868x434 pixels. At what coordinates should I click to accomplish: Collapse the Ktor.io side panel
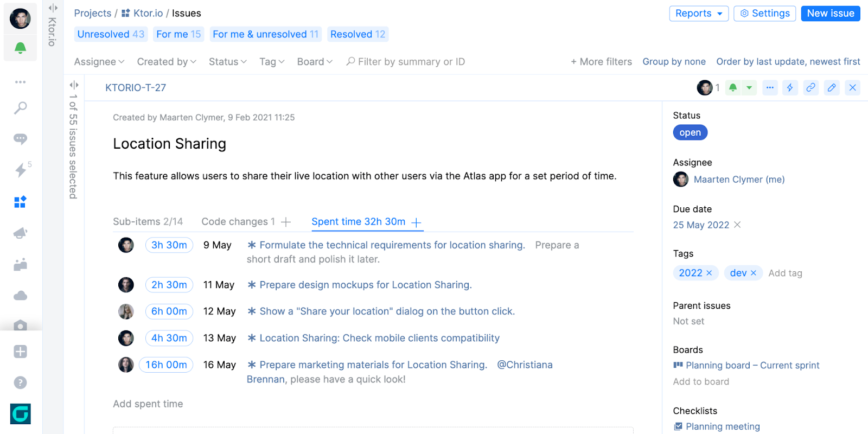53,8
